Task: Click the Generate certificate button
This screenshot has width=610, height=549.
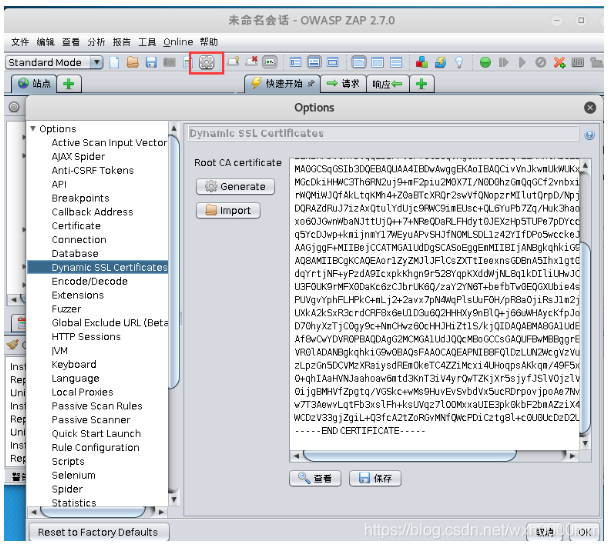Action: [x=235, y=186]
